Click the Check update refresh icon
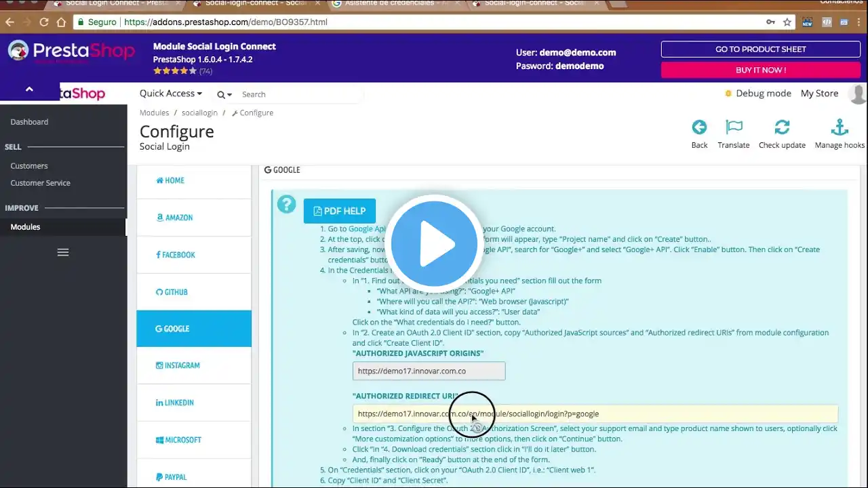 (782, 127)
